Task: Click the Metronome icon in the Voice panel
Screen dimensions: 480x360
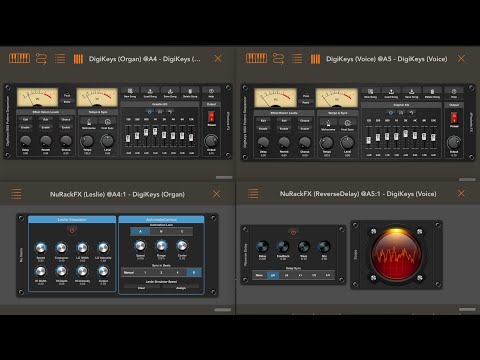Action: (328, 124)
